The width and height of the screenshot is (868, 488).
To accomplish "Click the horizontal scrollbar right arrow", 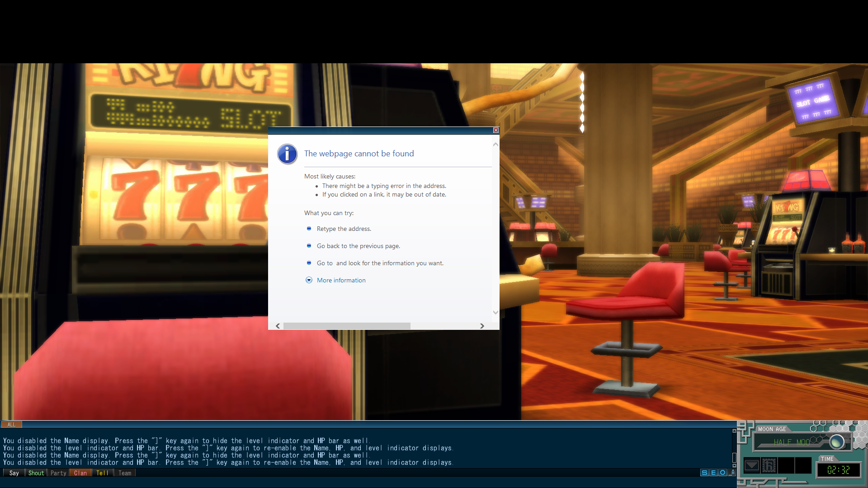I will 482,326.
